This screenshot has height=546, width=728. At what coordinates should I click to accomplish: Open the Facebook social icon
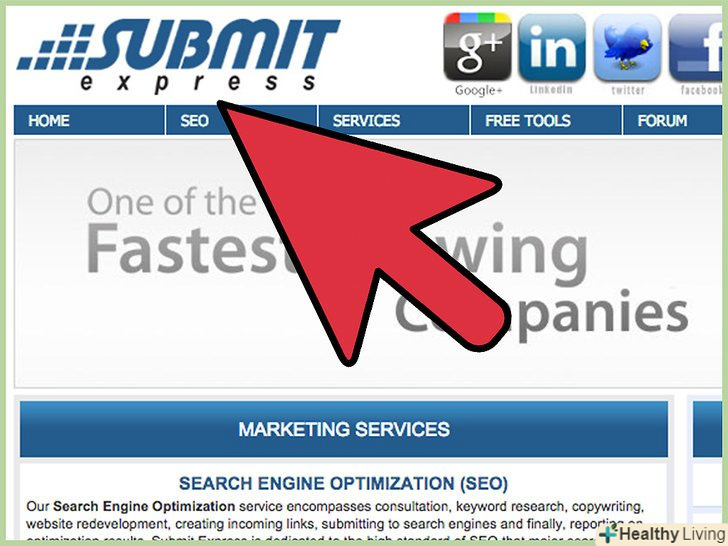point(698,47)
